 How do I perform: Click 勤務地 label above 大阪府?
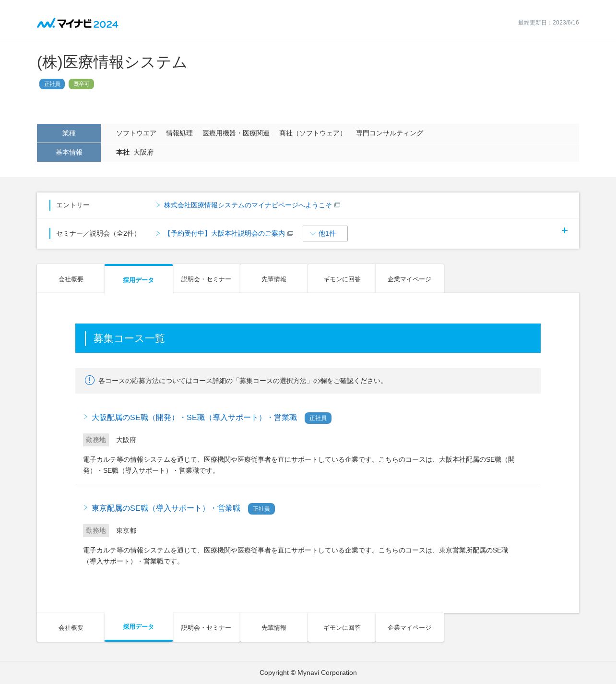tap(96, 440)
